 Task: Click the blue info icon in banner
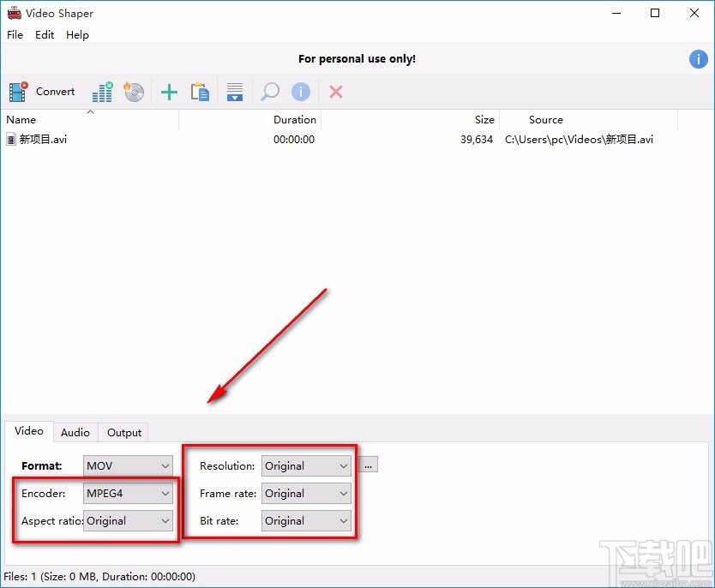click(x=698, y=59)
